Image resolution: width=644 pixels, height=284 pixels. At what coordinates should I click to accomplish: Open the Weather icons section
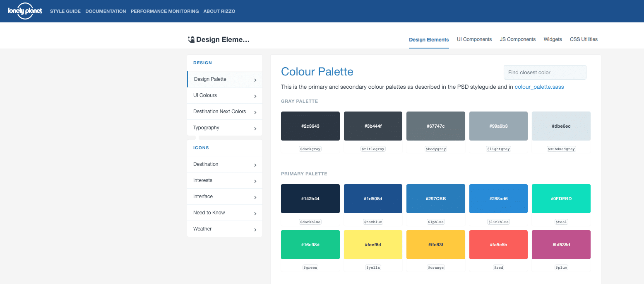225,229
